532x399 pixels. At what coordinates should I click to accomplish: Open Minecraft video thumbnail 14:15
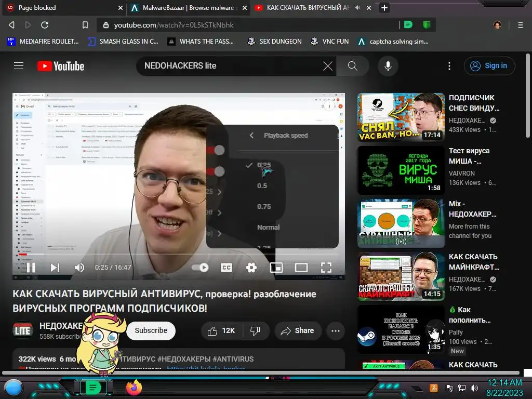coord(401,276)
